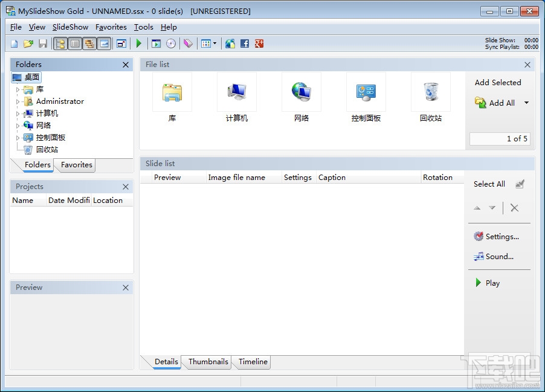Switch to the Thumbnails tab

(208, 362)
